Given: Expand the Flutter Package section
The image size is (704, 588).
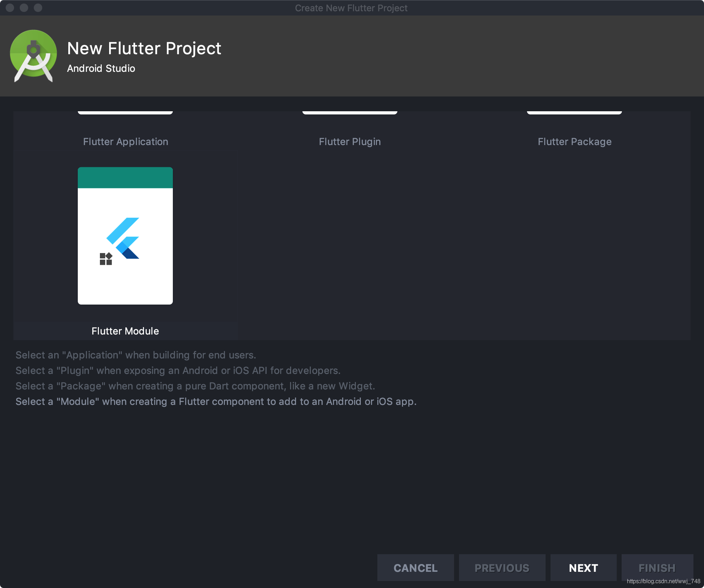Looking at the screenshot, I should coord(575,141).
